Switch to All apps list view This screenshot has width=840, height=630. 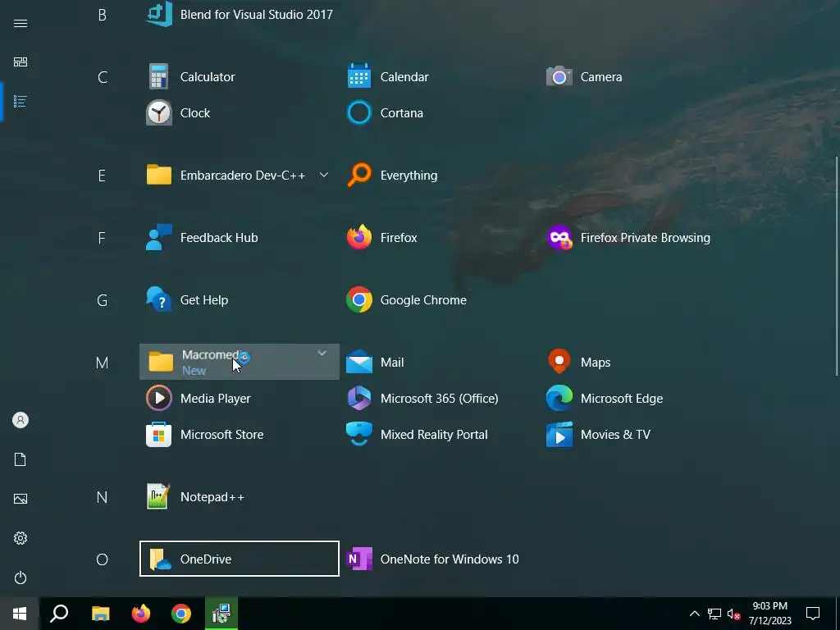[21, 101]
